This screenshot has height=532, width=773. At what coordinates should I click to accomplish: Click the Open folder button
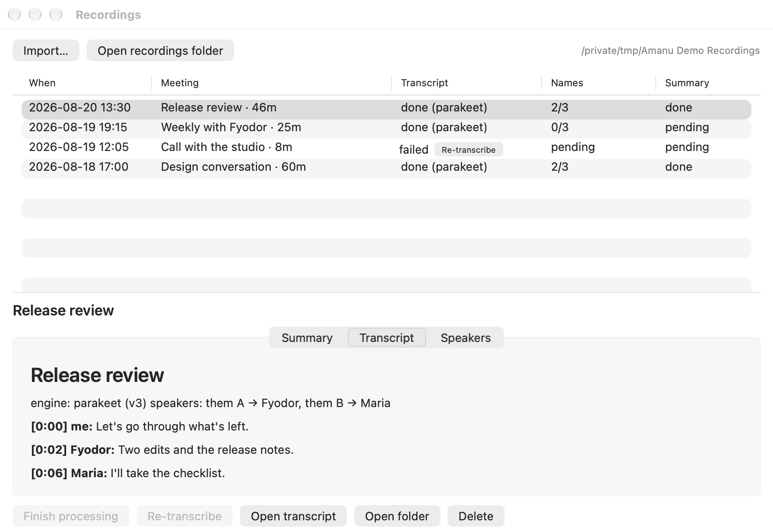coord(397,516)
